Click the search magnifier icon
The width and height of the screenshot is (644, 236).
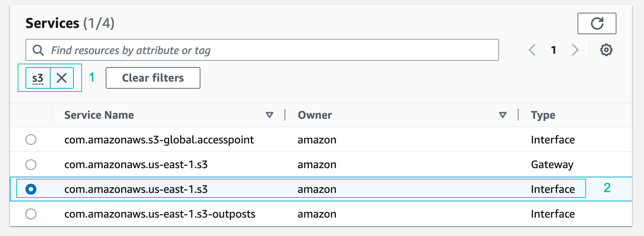pyautogui.click(x=38, y=50)
